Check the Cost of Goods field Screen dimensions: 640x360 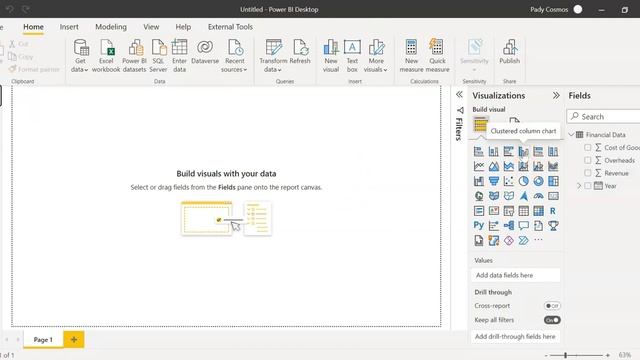(x=587, y=147)
